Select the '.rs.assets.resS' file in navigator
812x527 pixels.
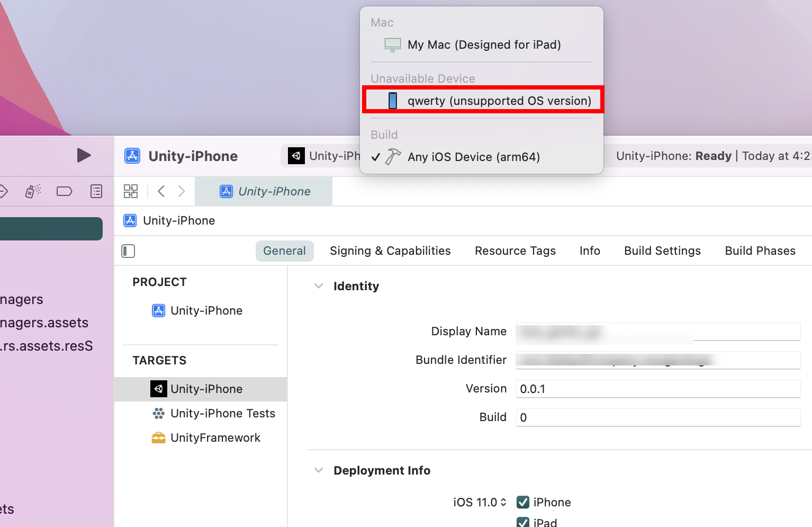click(47, 346)
